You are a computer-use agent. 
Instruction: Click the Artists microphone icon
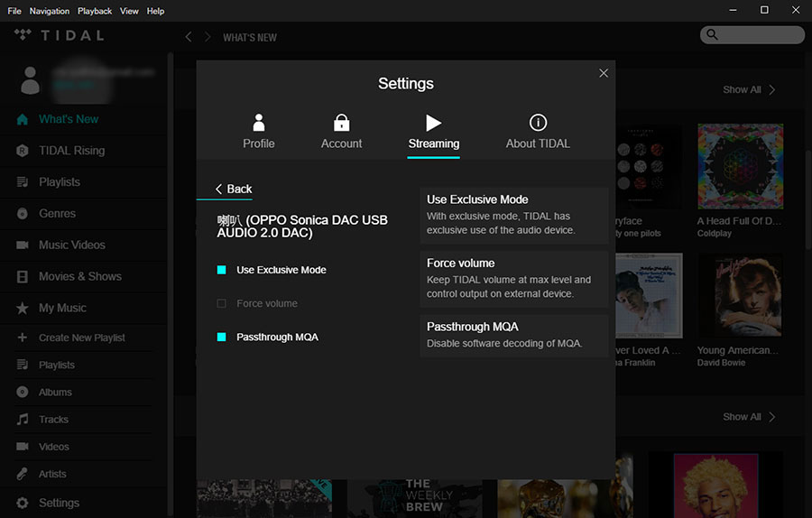point(23,474)
